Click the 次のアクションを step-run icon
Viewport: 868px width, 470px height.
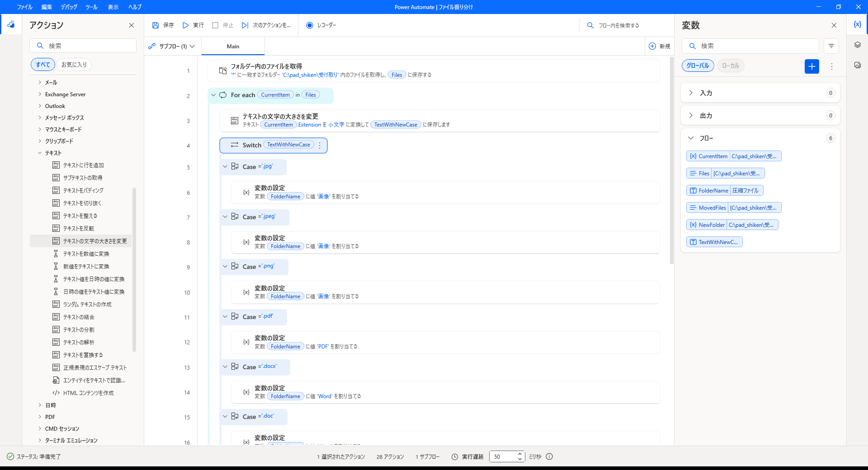click(245, 25)
